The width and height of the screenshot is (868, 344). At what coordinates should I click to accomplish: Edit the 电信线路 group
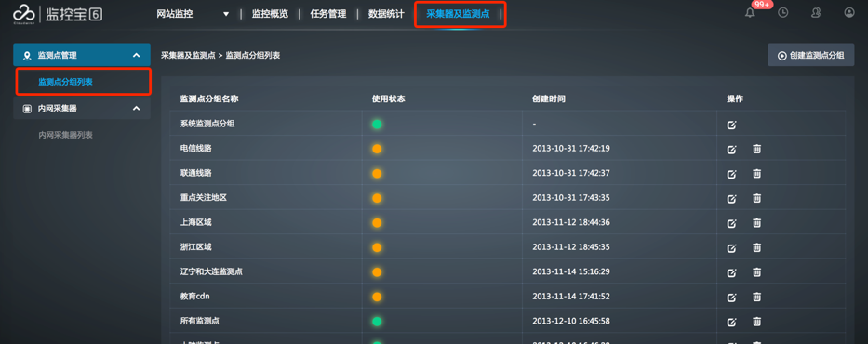732,150
